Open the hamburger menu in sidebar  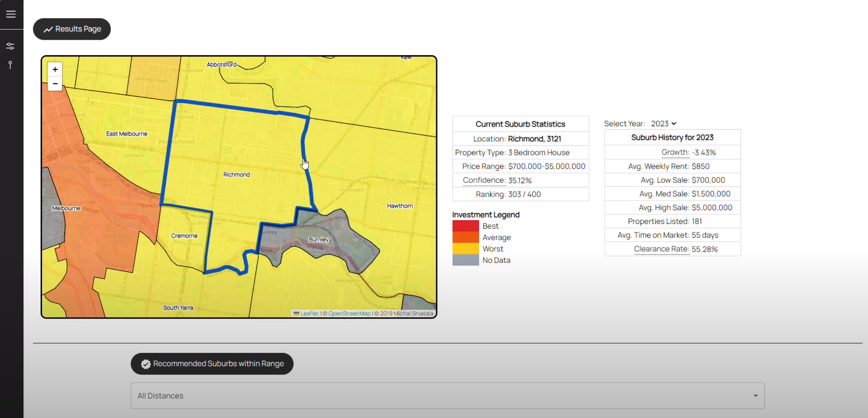pyautogui.click(x=11, y=14)
